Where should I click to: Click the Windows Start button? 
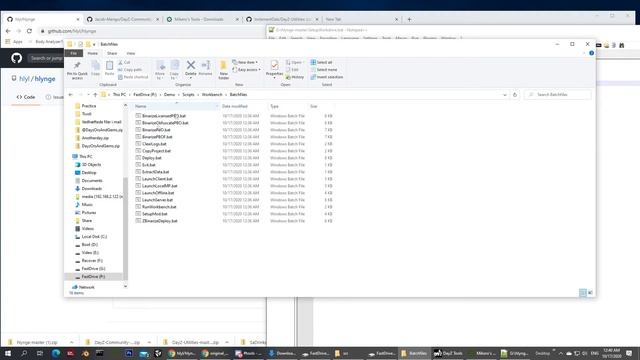click(x=7, y=353)
